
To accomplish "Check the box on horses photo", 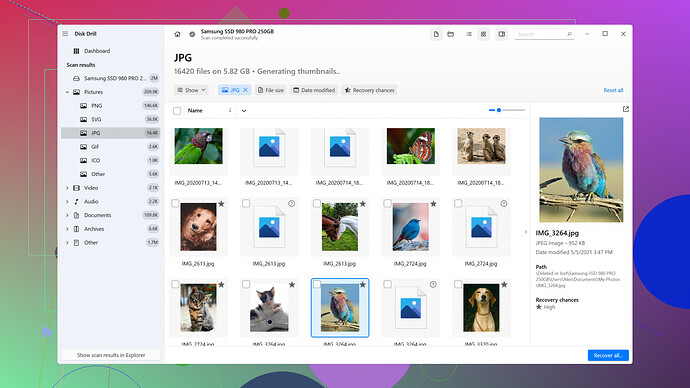I will click(317, 203).
